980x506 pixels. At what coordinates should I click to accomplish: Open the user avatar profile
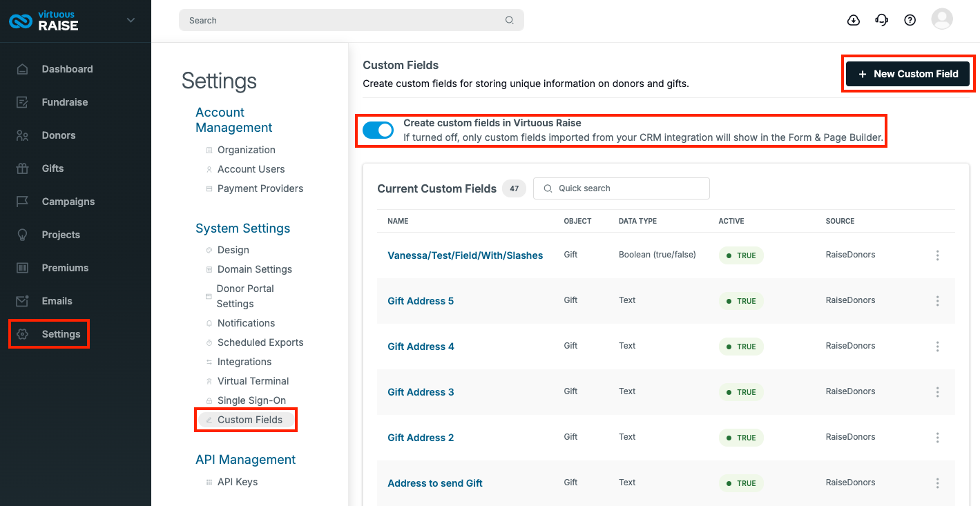[942, 19]
